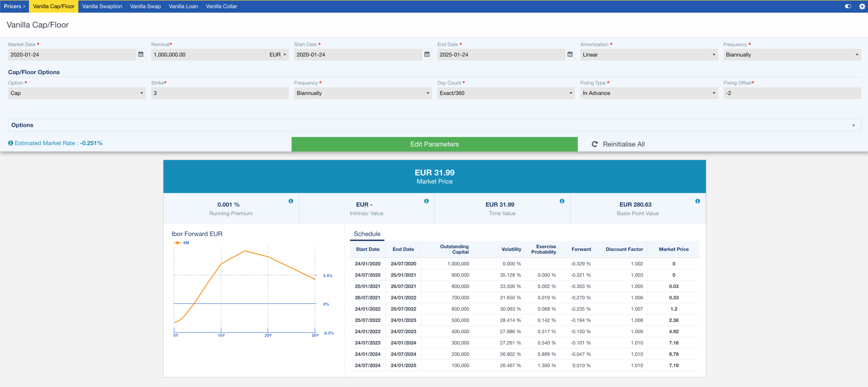Expand the Options section with plus
This screenshot has height=387, width=868.
coord(853,125)
